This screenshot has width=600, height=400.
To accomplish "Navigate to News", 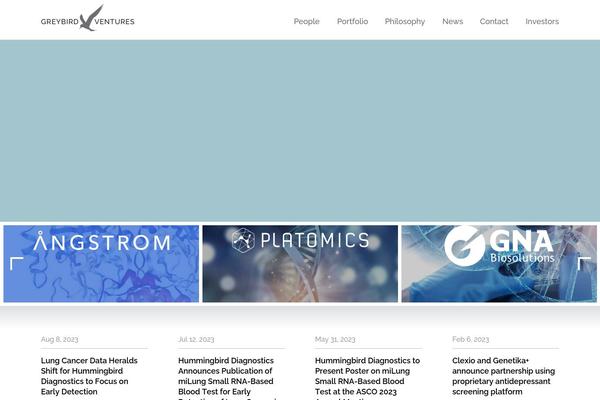I will pos(453,21).
